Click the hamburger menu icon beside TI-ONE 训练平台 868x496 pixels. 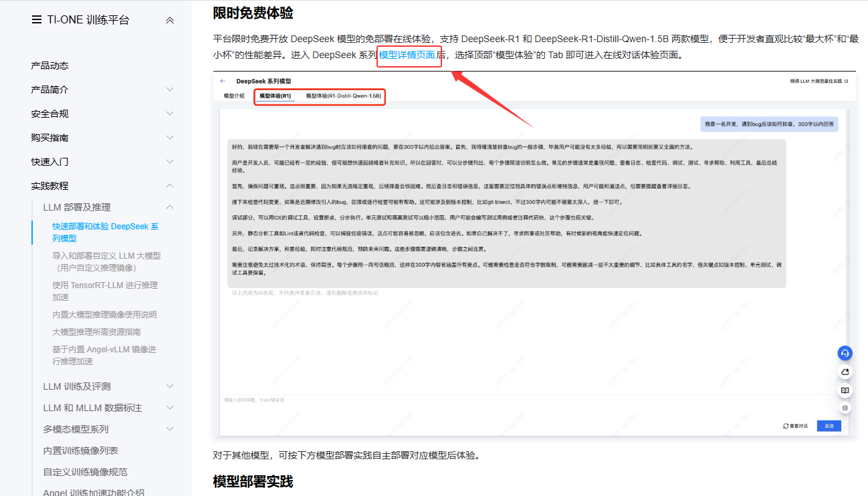pyautogui.click(x=36, y=20)
